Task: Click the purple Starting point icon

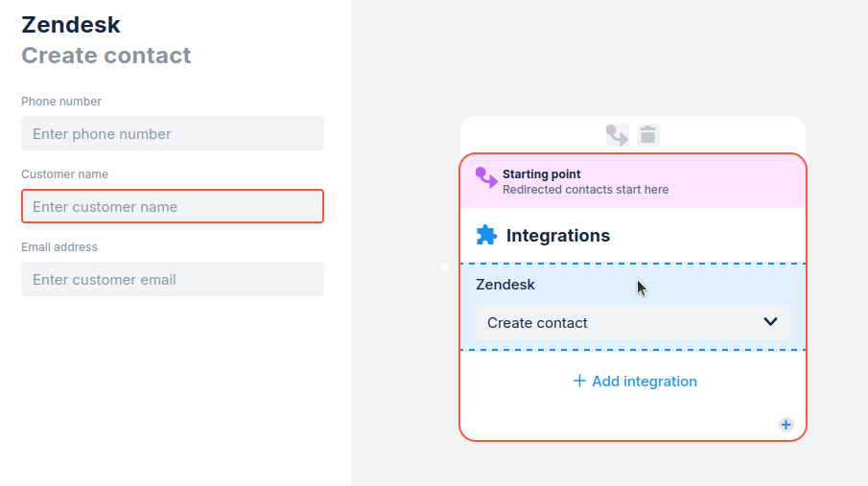Action: coord(486,178)
